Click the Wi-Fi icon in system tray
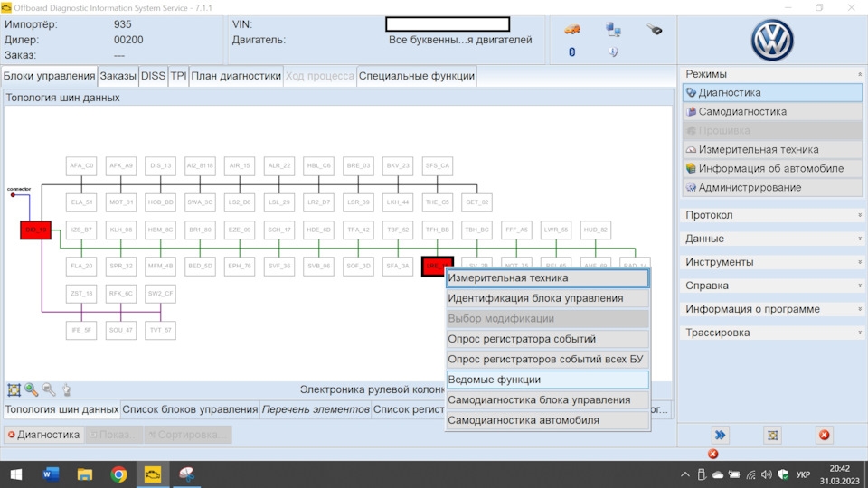 tap(750, 474)
